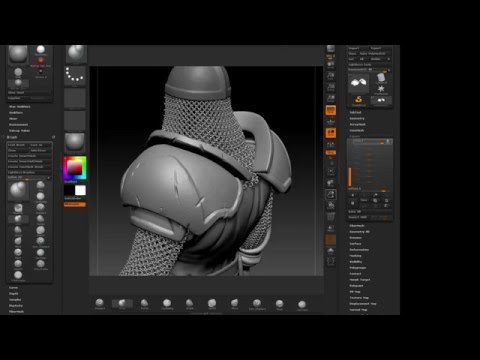
Task: Click the Xpose icon on right shelf
Action: [331, 262]
